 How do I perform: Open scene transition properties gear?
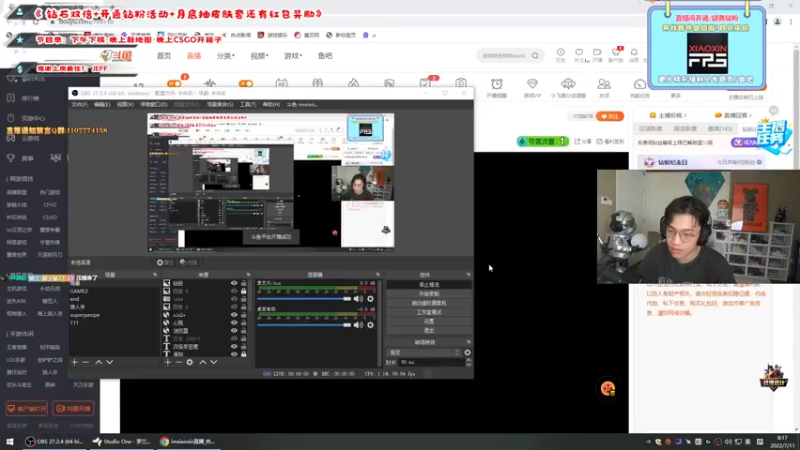point(467,353)
